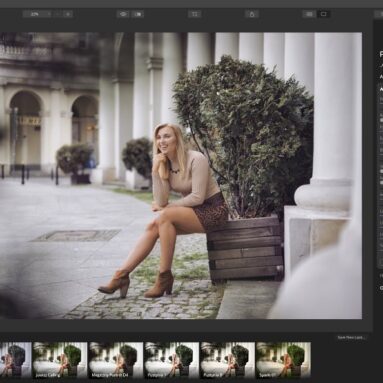The image size is (383, 383).
Task: Click the Save New Look button
Action: [351, 337]
